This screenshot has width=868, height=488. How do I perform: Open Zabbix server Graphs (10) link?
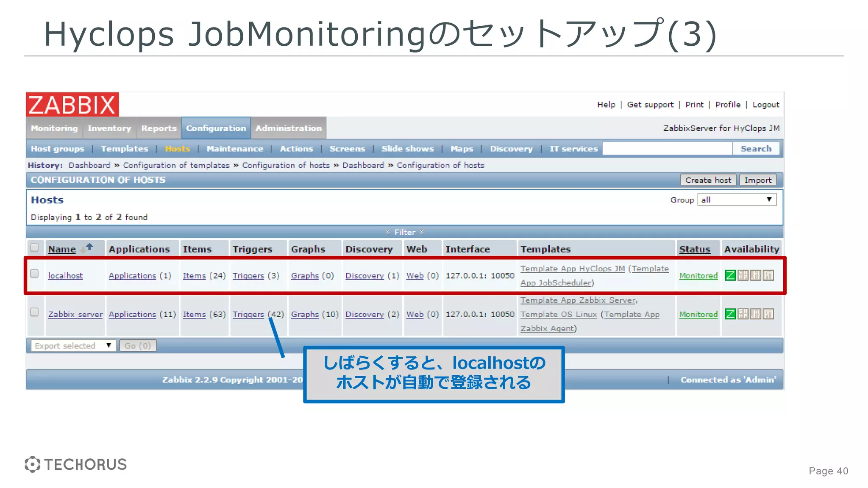305,314
